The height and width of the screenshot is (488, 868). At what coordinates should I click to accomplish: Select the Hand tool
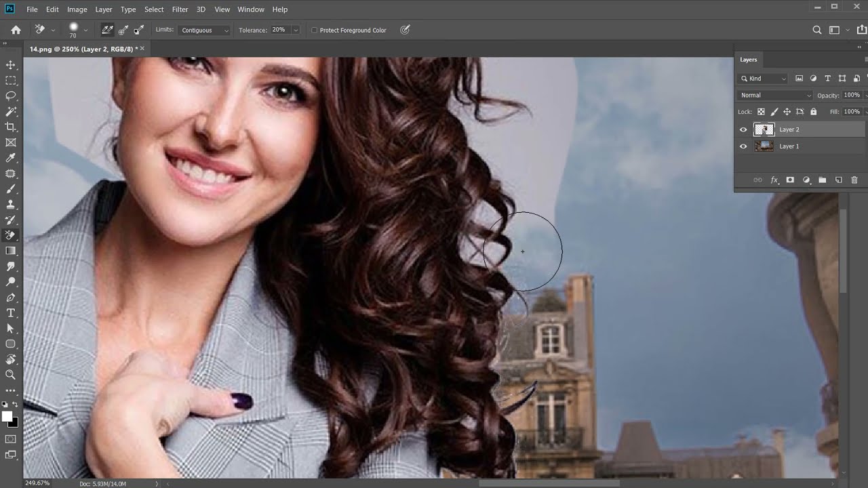pos(11,359)
